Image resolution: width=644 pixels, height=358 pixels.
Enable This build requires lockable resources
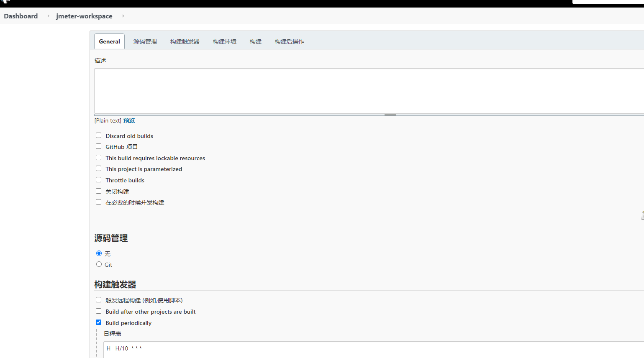(98, 158)
